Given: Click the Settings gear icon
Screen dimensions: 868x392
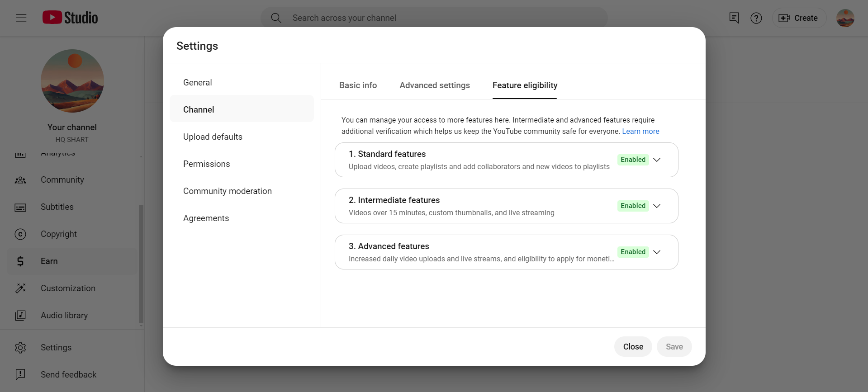Looking at the screenshot, I should point(20,348).
